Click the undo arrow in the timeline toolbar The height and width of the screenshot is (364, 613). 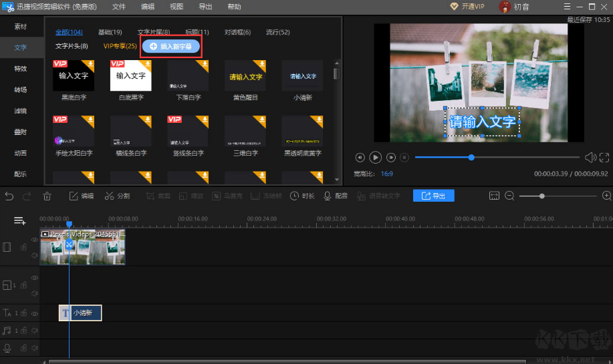click(9, 196)
